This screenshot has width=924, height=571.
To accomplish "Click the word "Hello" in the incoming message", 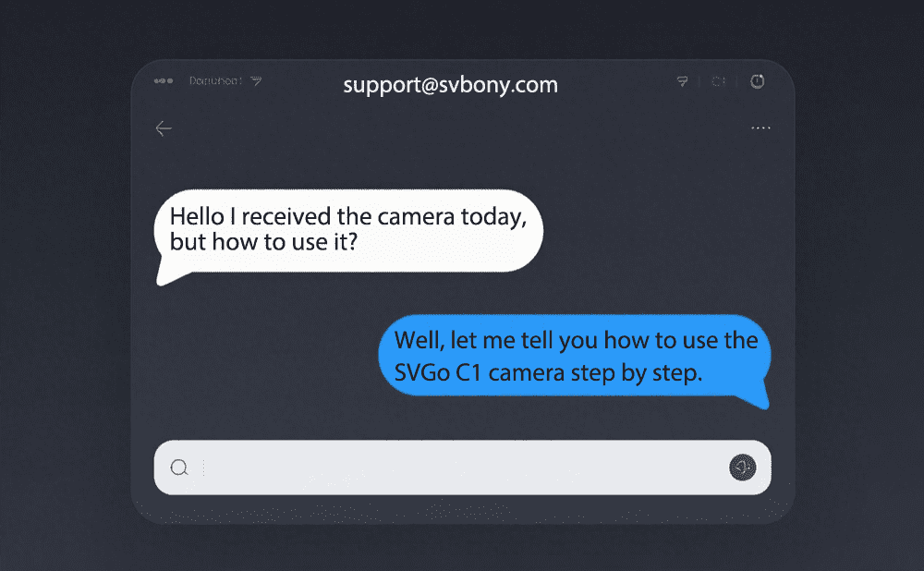I will [196, 217].
